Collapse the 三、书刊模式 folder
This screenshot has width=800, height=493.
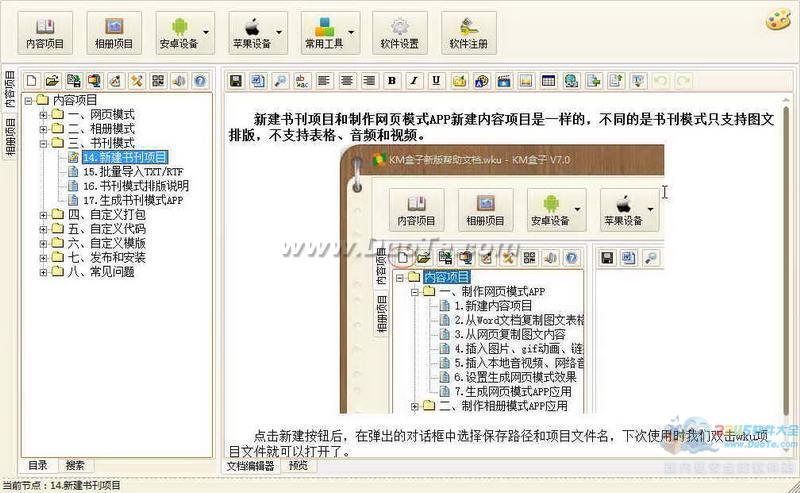(x=44, y=143)
